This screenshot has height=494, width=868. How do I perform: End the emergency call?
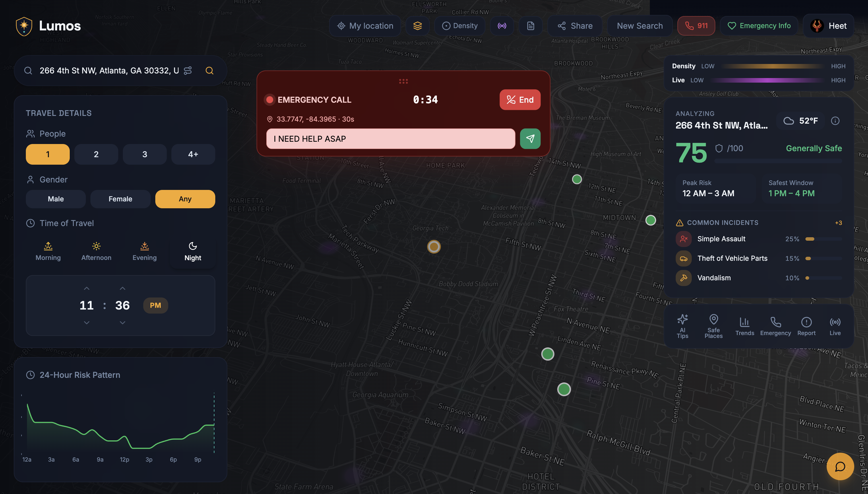(x=520, y=100)
